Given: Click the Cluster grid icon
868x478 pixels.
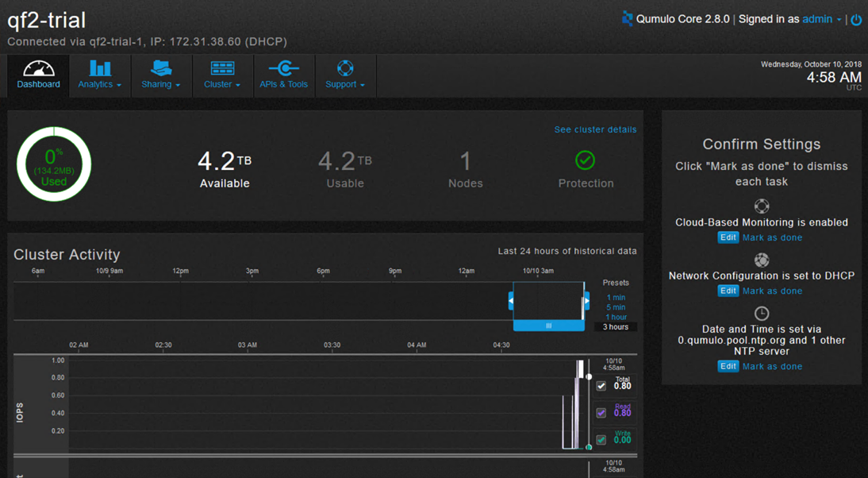Looking at the screenshot, I should 221,67.
